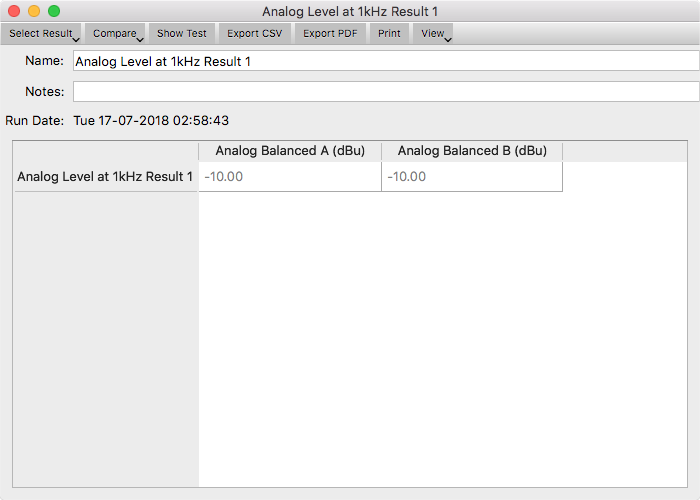Click the Export PDF button
Viewport: 700px width, 500px height.
(330, 33)
